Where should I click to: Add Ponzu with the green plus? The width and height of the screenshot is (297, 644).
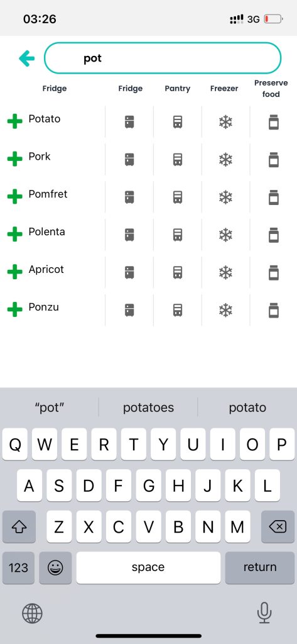[15, 309]
